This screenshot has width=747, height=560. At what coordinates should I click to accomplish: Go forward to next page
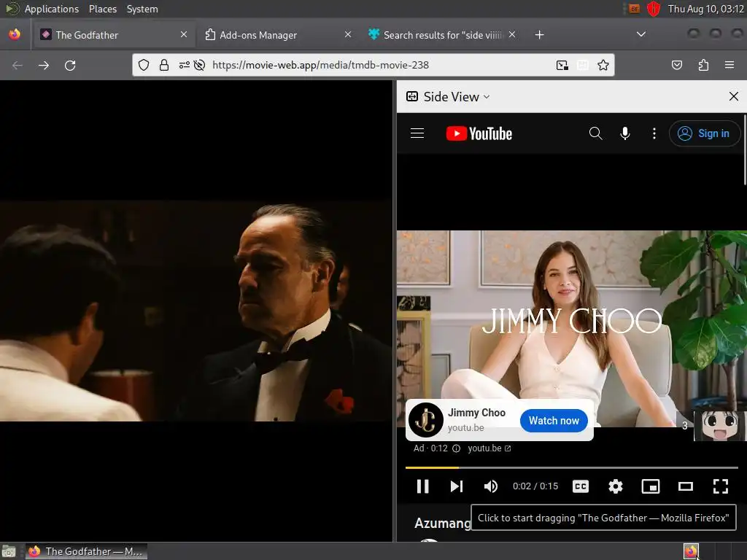pyautogui.click(x=43, y=65)
